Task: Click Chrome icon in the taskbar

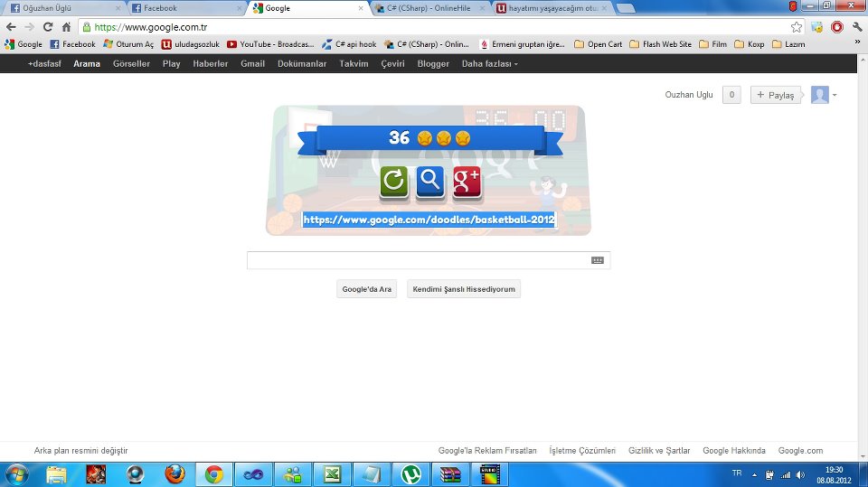Action: click(x=214, y=475)
